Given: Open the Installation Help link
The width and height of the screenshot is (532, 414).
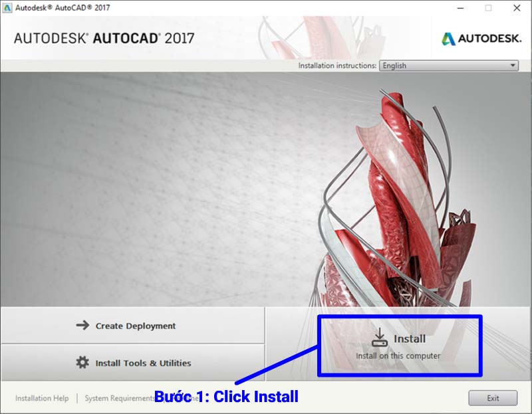Looking at the screenshot, I should [42, 398].
